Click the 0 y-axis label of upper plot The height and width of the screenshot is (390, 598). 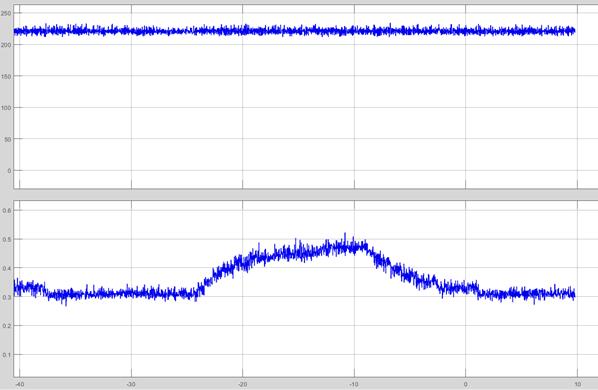point(9,171)
